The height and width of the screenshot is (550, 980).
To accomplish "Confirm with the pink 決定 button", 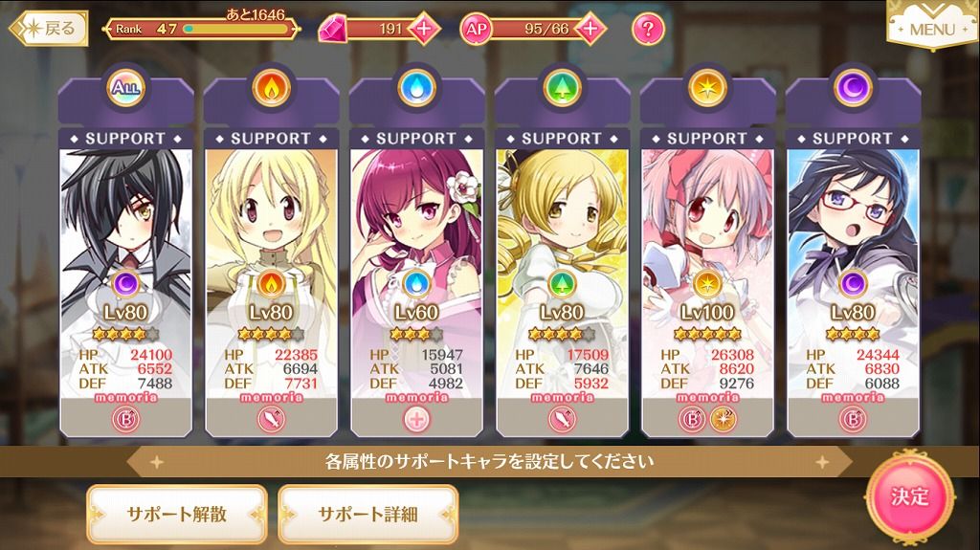I will tap(910, 496).
